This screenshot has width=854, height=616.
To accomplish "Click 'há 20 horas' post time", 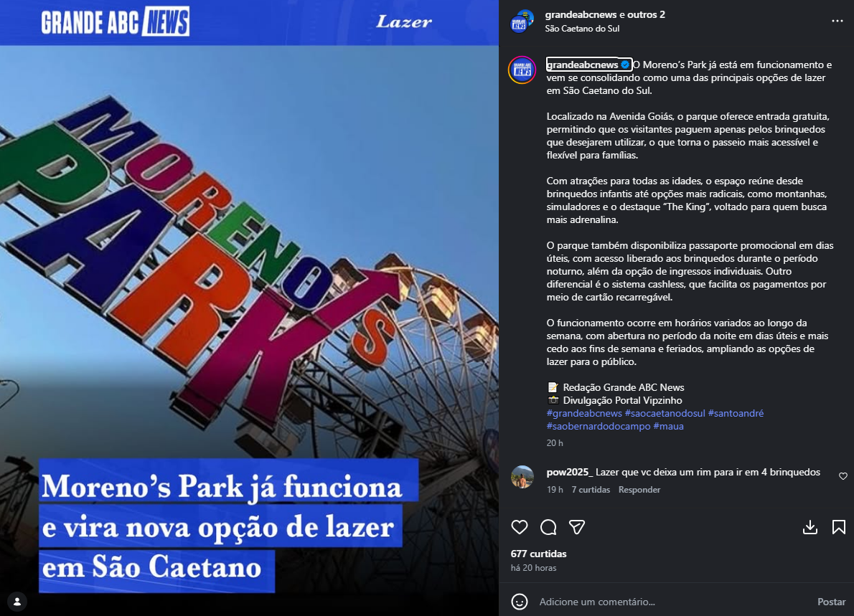I will click(533, 567).
